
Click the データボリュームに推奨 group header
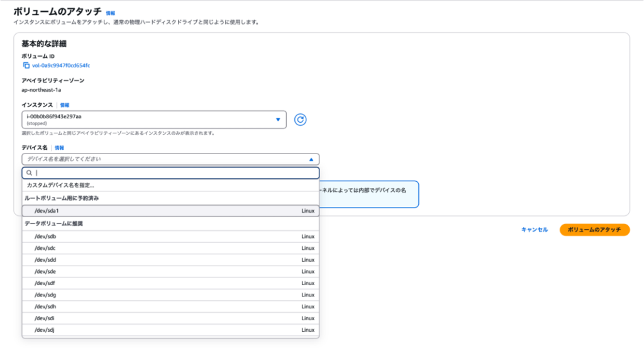point(170,223)
